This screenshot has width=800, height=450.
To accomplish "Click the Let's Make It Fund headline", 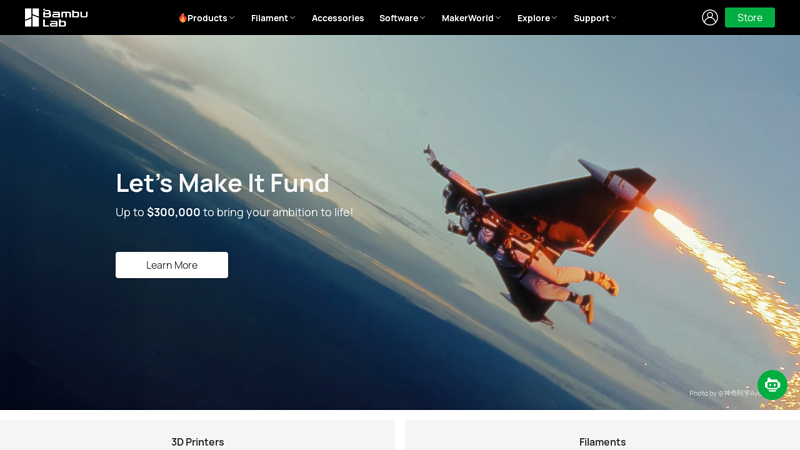I will pyautogui.click(x=222, y=183).
